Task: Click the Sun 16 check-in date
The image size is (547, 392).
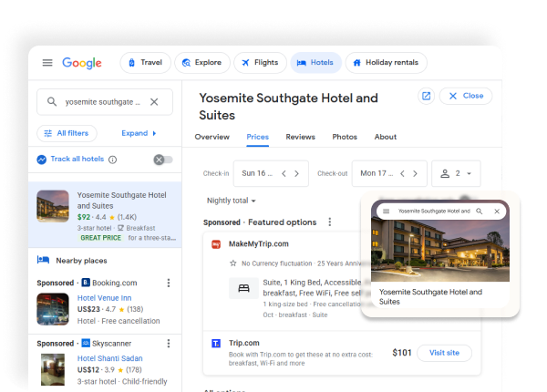Action: pyautogui.click(x=257, y=173)
